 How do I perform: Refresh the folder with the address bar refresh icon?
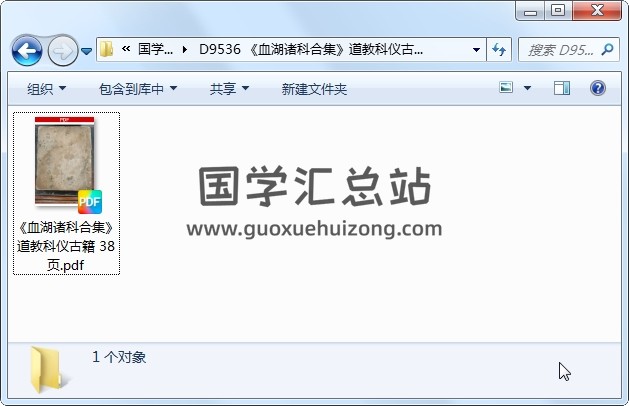point(499,50)
